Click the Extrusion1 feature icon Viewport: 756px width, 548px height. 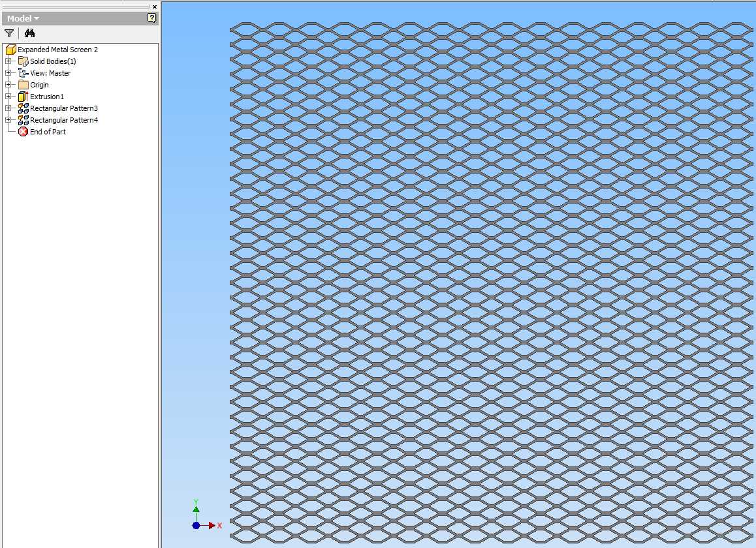pyautogui.click(x=23, y=97)
